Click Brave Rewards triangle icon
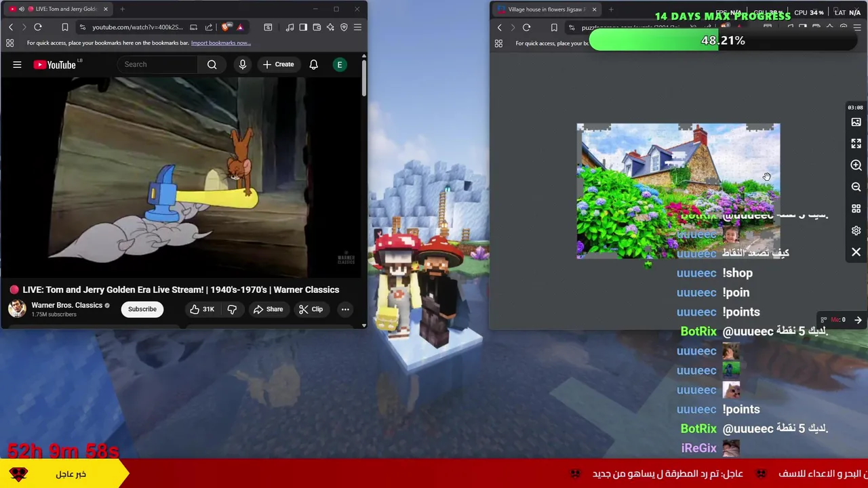This screenshot has width=868, height=488. tap(240, 27)
